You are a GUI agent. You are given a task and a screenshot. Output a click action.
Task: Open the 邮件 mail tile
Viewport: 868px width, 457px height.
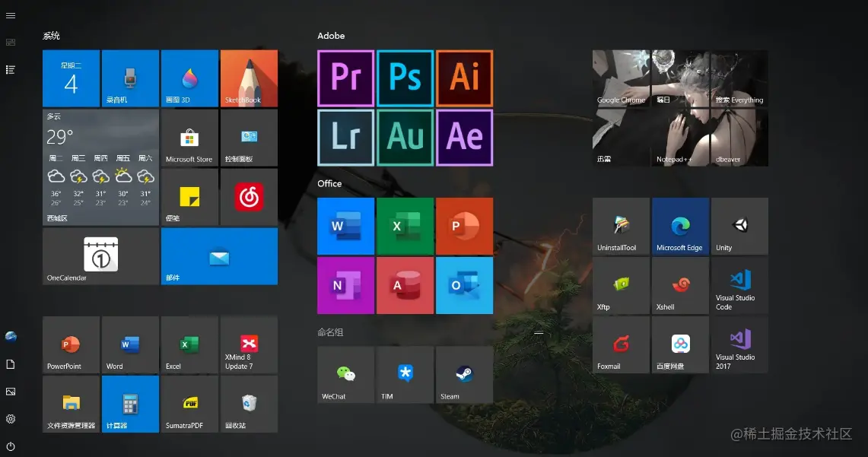point(219,256)
